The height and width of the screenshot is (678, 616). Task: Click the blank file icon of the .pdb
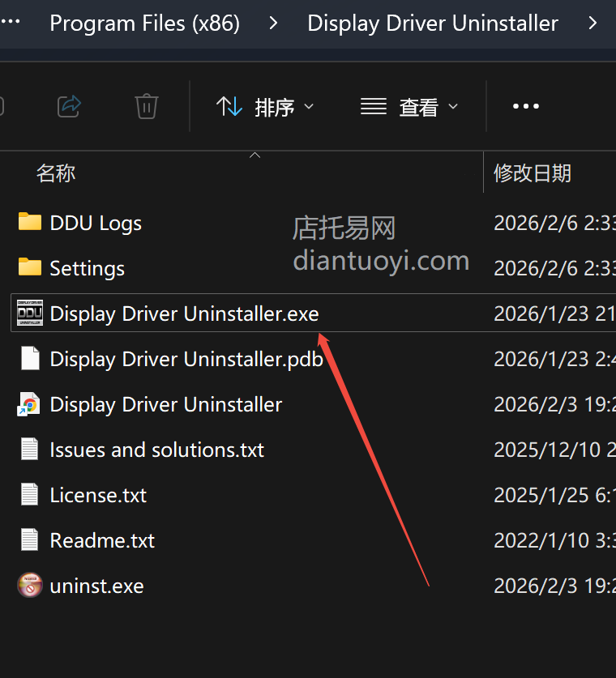pos(30,358)
